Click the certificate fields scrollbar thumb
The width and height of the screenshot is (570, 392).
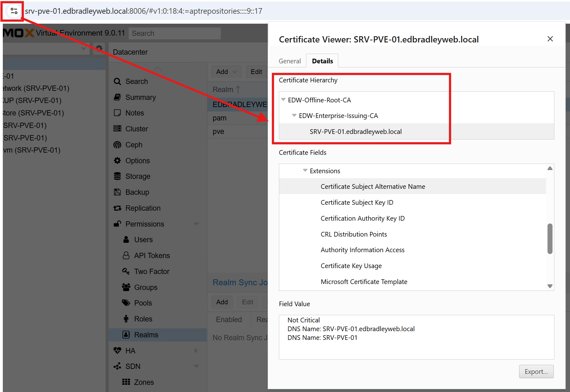(550, 239)
